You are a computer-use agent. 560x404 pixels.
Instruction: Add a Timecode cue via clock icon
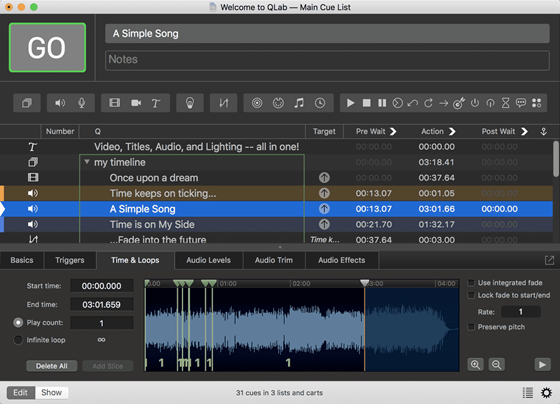coord(320,103)
